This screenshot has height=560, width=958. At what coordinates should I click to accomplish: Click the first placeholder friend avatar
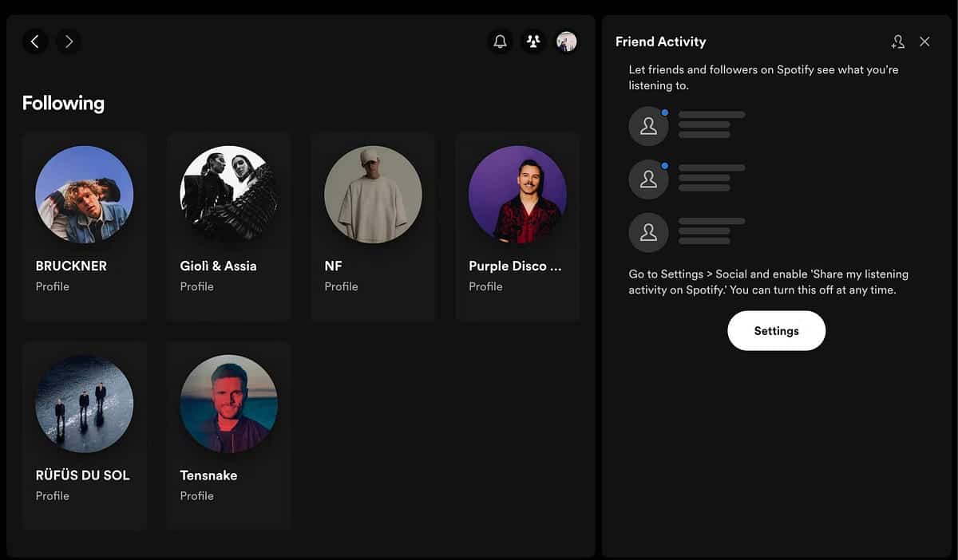tap(648, 125)
